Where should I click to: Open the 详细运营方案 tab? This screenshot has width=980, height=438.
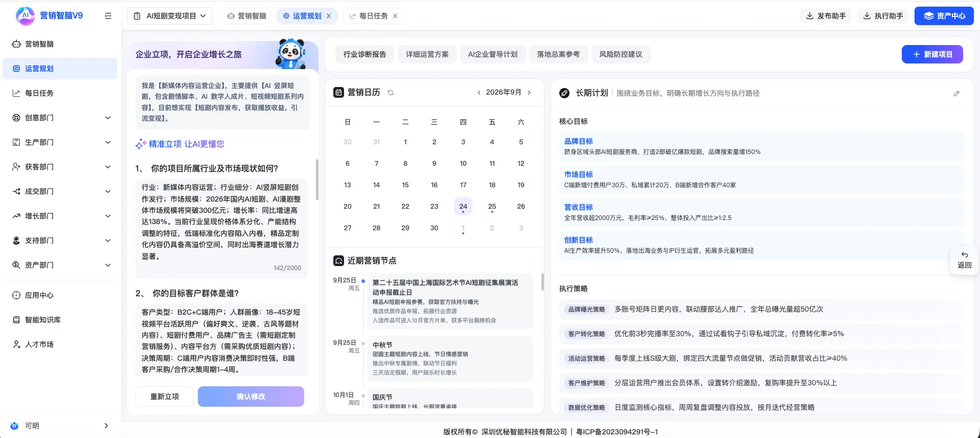(427, 54)
